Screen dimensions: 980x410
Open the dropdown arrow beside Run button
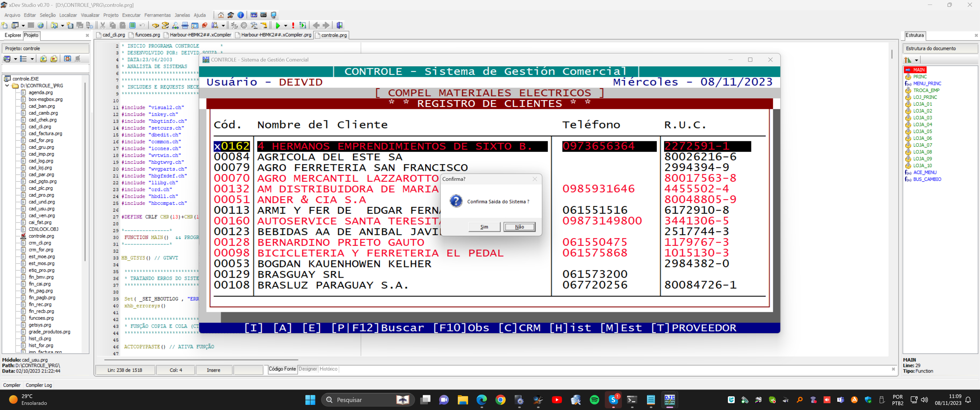click(x=285, y=26)
